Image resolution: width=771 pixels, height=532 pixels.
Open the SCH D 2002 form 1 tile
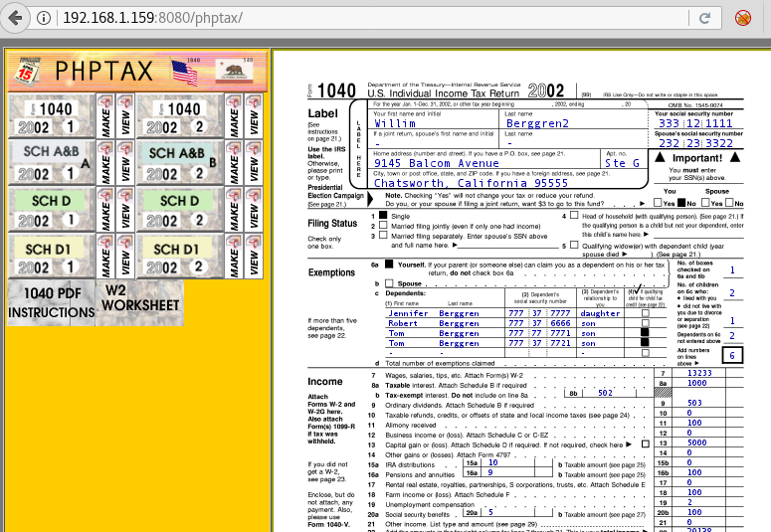click(x=51, y=210)
